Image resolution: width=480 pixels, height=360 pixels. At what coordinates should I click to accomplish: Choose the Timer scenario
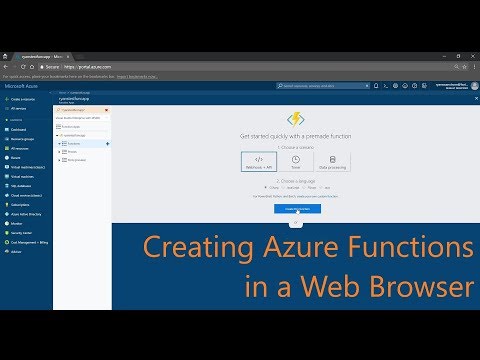296,162
